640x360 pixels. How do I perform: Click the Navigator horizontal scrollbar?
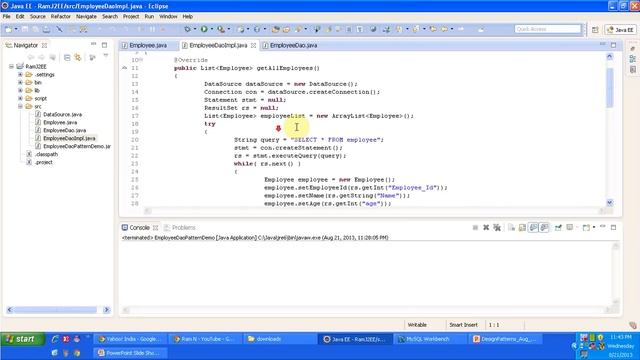pyautogui.click(x=57, y=310)
